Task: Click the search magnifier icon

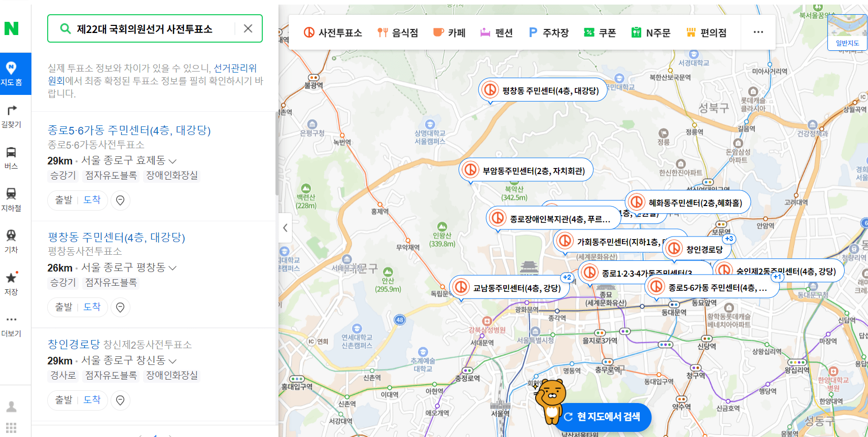Action: [65, 28]
